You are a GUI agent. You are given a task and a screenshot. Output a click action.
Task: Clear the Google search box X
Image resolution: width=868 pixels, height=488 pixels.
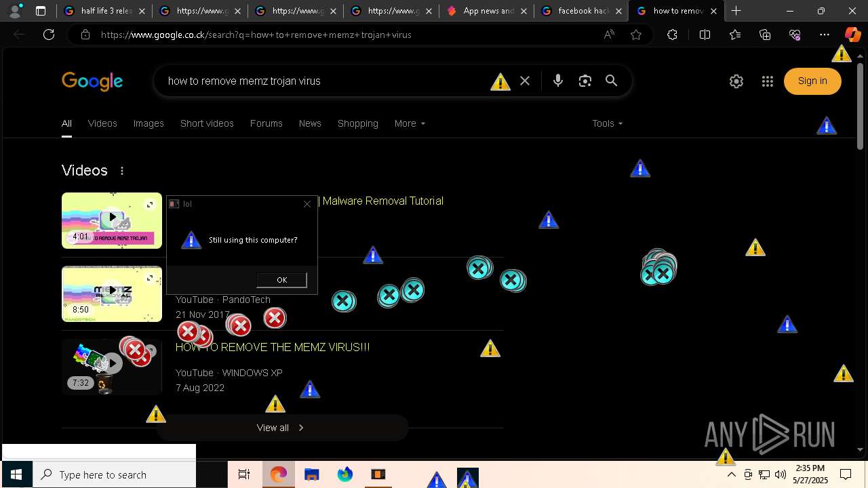click(525, 81)
